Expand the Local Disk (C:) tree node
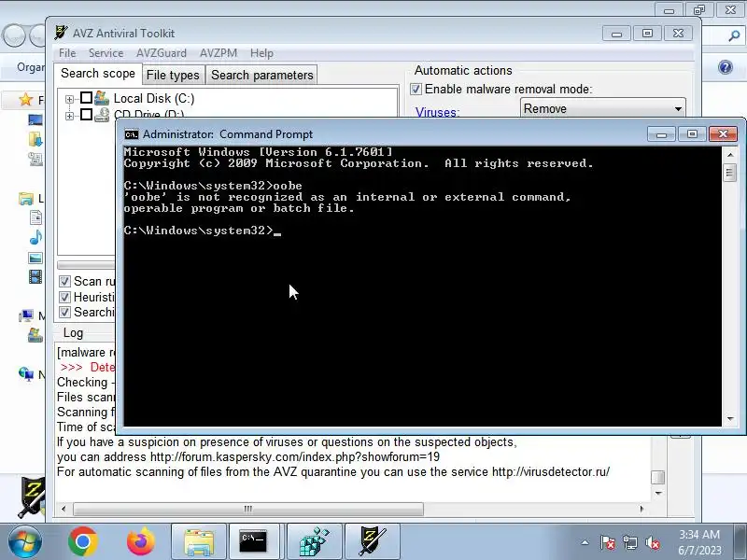 69,99
